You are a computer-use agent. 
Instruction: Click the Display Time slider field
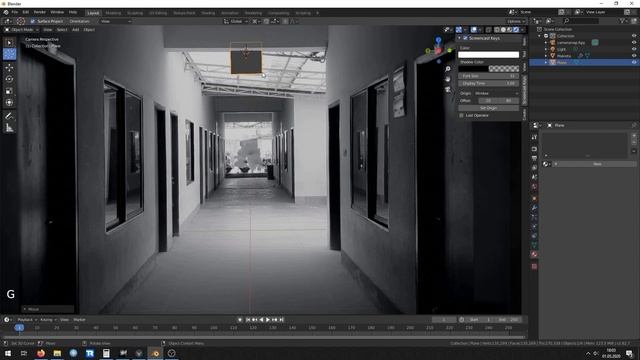pos(489,83)
